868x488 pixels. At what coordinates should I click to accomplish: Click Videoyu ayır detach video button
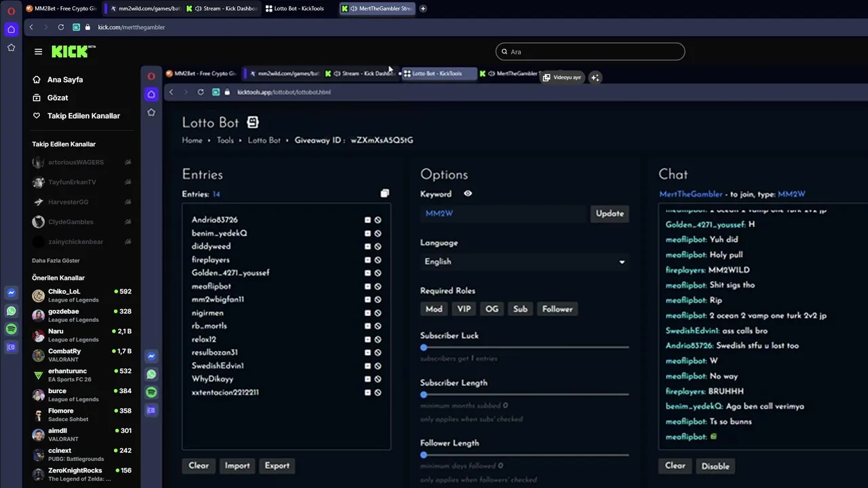click(x=562, y=77)
